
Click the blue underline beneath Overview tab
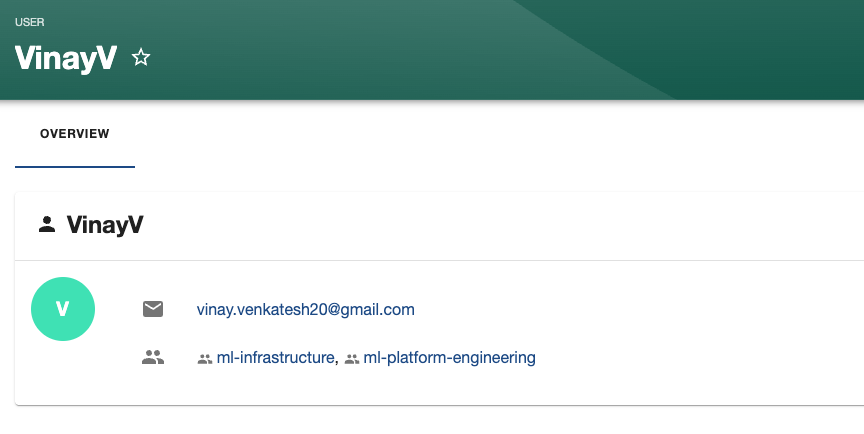[75, 166]
